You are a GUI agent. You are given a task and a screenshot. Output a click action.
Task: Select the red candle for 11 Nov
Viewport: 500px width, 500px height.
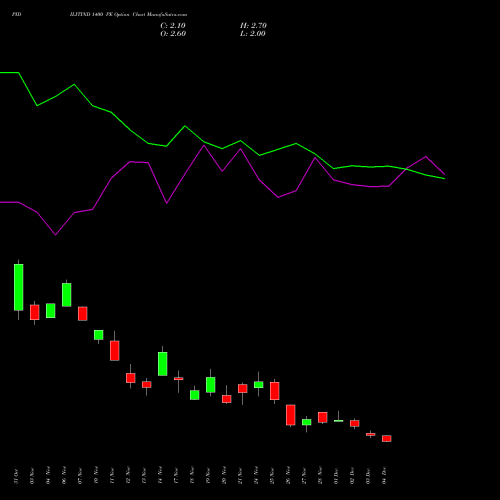115,350
